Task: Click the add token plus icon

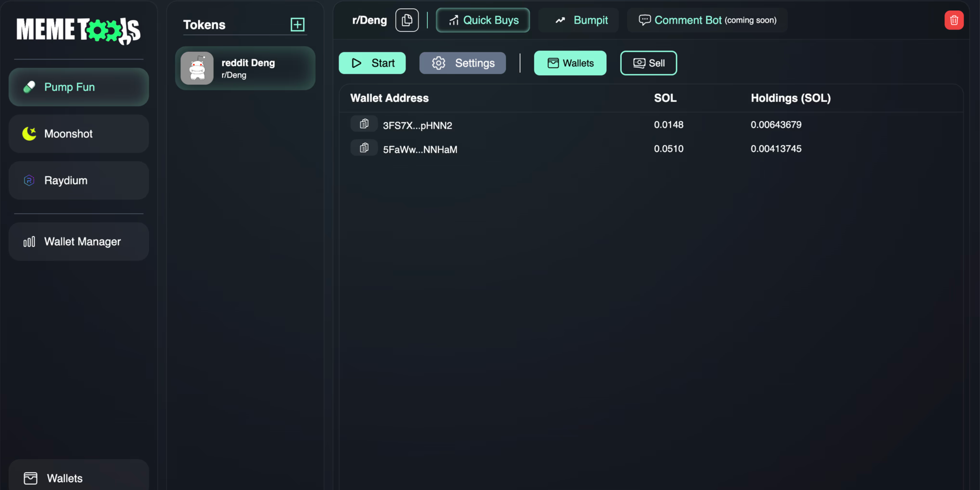Action: click(297, 25)
